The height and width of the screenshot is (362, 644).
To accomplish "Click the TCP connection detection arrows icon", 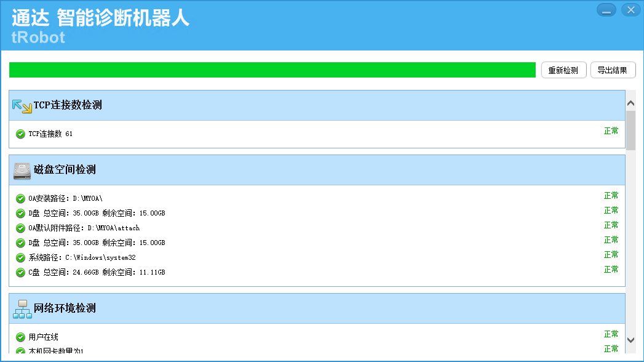I will pos(22,106).
